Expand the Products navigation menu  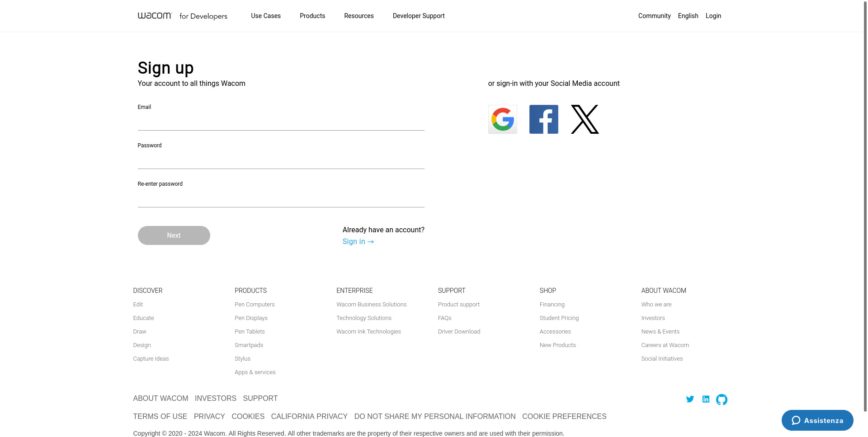click(312, 16)
